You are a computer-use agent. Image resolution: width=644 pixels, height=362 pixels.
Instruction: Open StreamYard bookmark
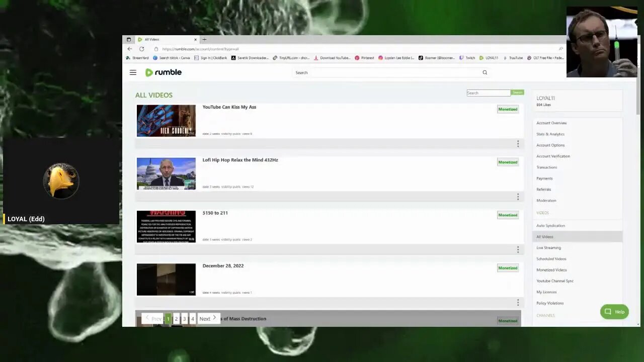pos(137,58)
